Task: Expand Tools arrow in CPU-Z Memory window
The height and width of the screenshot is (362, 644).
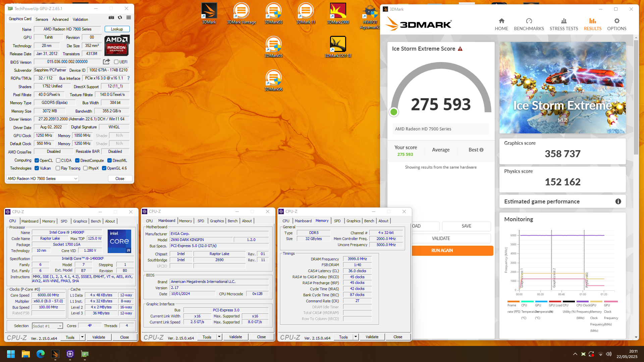Action: point(356,337)
